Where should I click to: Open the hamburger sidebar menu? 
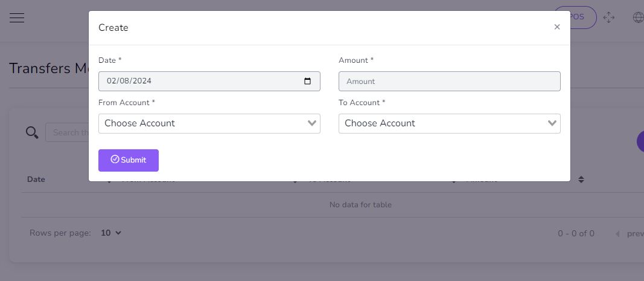[x=17, y=18]
